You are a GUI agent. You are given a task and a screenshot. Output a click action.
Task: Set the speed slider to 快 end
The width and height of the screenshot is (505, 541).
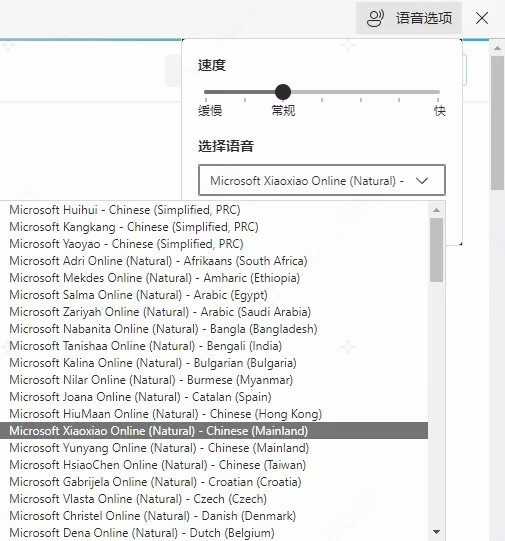pos(438,92)
